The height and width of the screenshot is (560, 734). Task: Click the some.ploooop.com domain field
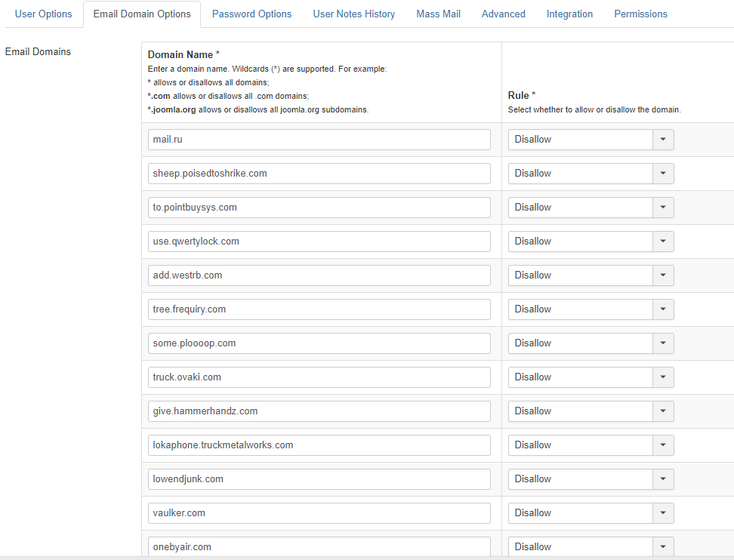[319, 343]
